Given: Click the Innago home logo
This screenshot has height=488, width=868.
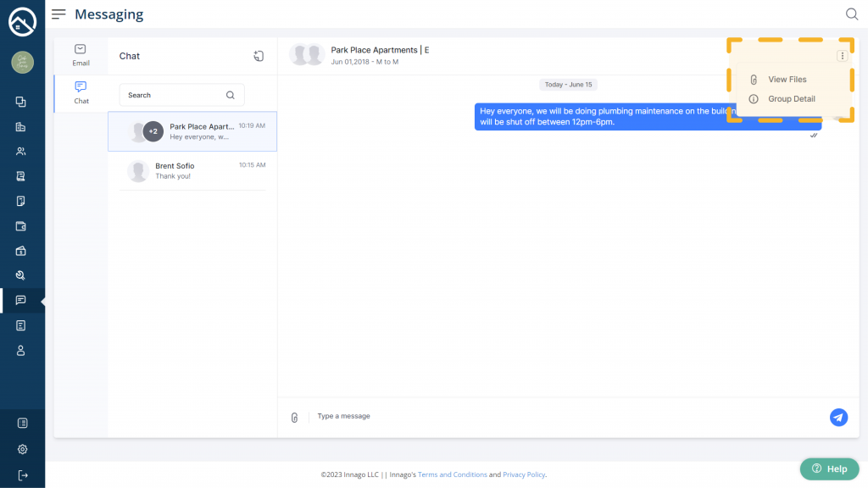Looking at the screenshot, I should [x=22, y=22].
